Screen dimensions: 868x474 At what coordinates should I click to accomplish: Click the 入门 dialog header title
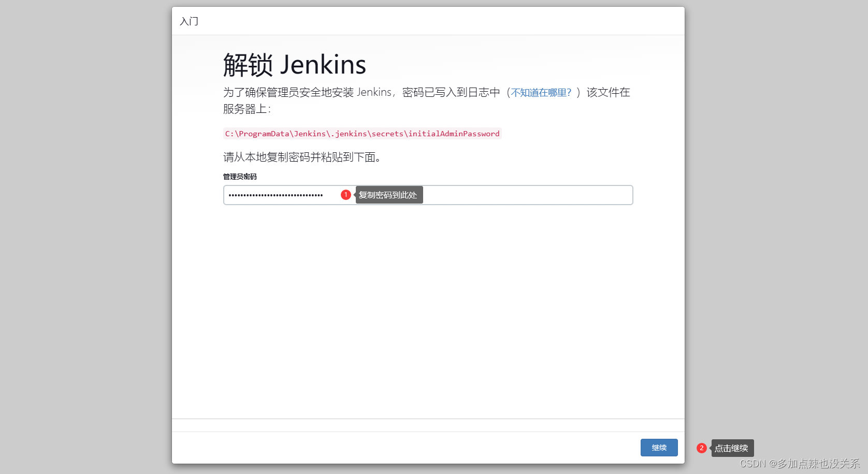(x=189, y=21)
